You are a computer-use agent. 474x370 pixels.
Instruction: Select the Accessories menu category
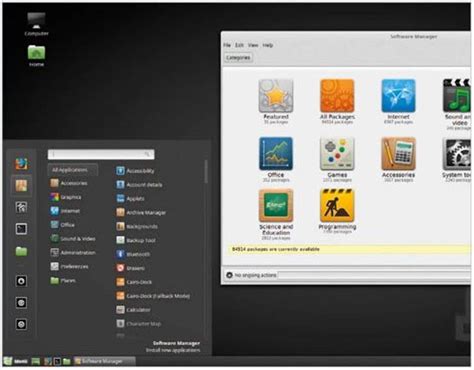click(69, 183)
